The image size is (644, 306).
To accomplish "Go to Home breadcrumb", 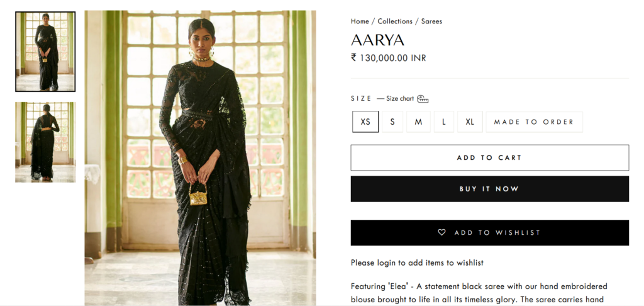I will coord(360,21).
